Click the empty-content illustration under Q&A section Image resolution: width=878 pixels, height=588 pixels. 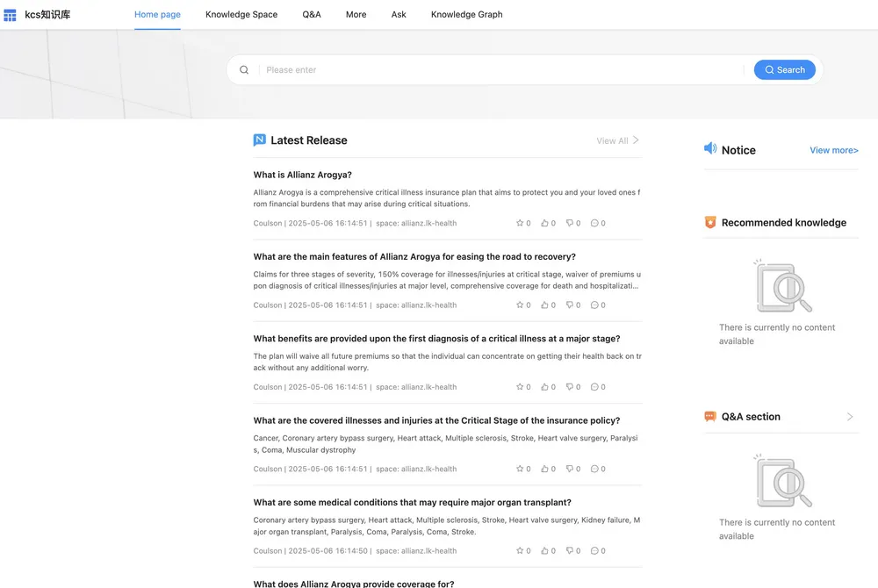pyautogui.click(x=782, y=481)
